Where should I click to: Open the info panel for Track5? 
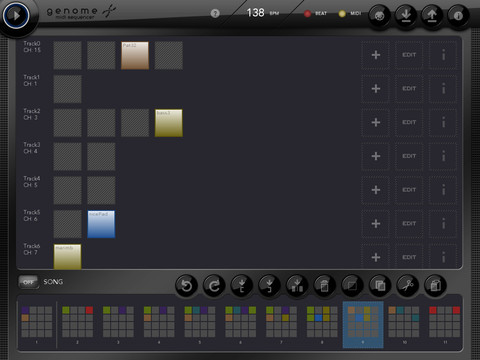(443, 224)
